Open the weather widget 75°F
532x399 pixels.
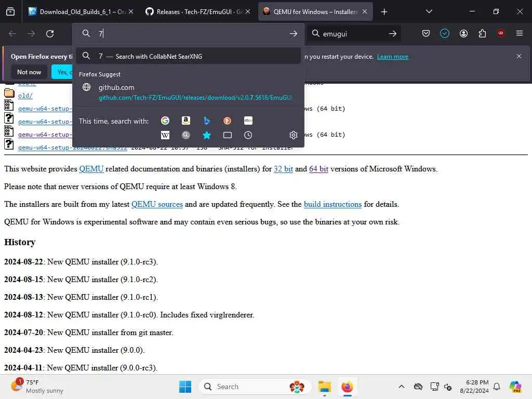pos(37,386)
